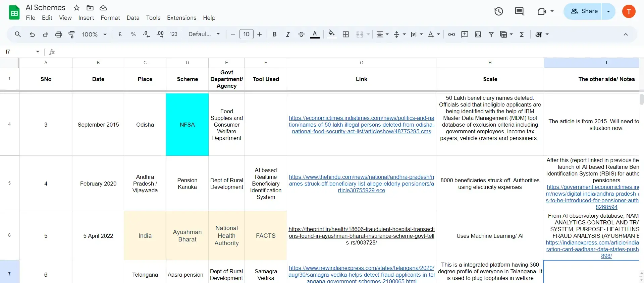The height and width of the screenshot is (283, 644).
Task: Redo the last action
Action: click(x=45, y=34)
